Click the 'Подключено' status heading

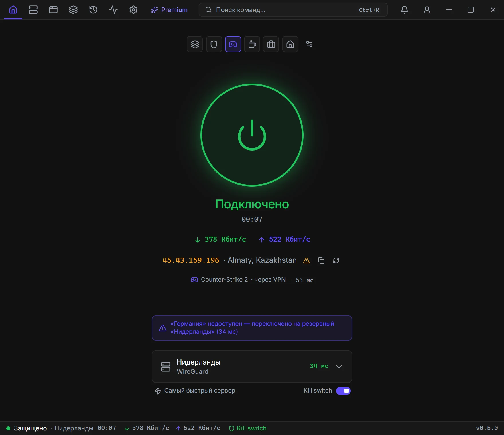click(252, 204)
